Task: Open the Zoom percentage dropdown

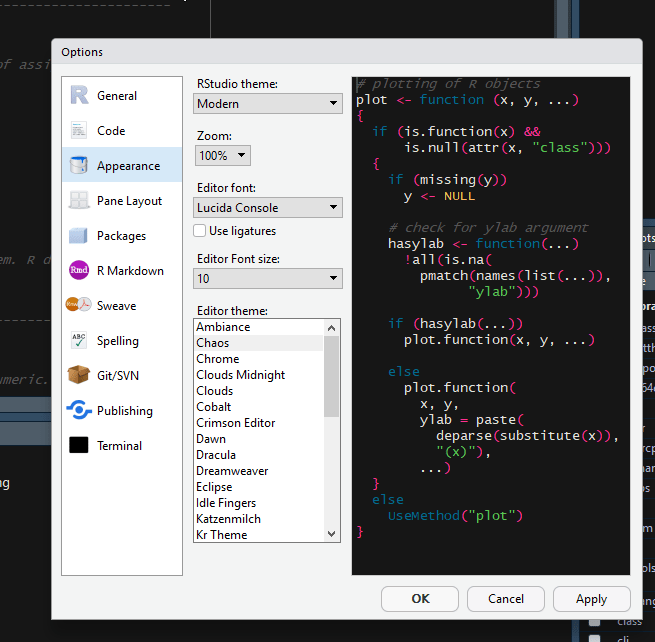Action: pyautogui.click(x=222, y=156)
